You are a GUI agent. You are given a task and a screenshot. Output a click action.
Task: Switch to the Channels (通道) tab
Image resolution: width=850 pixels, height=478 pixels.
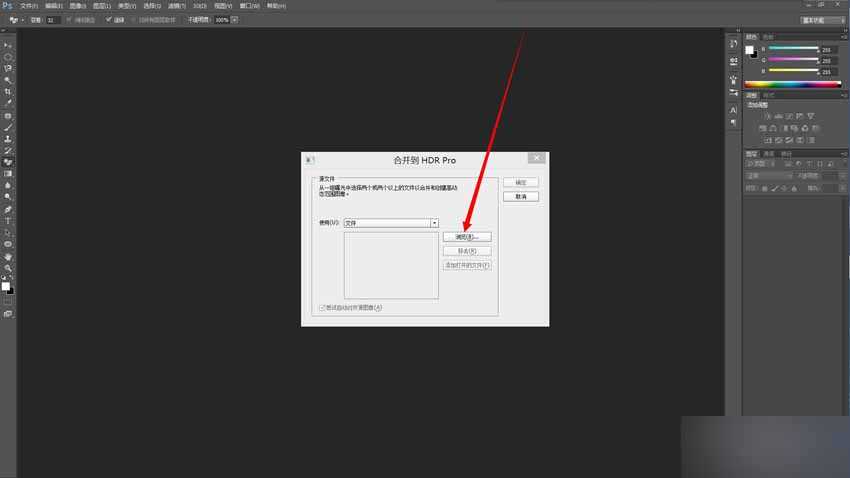point(769,154)
